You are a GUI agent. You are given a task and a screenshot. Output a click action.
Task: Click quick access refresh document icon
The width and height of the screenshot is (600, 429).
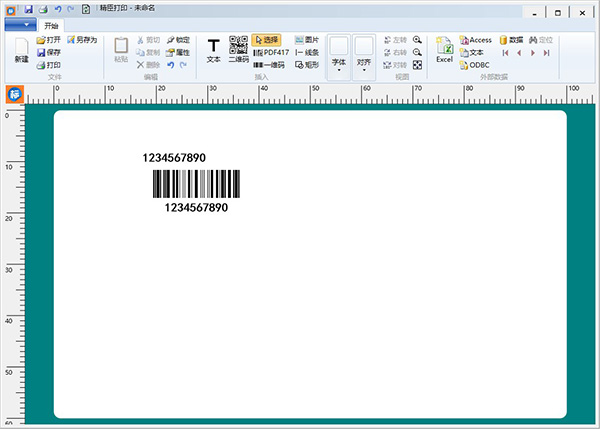(x=86, y=9)
